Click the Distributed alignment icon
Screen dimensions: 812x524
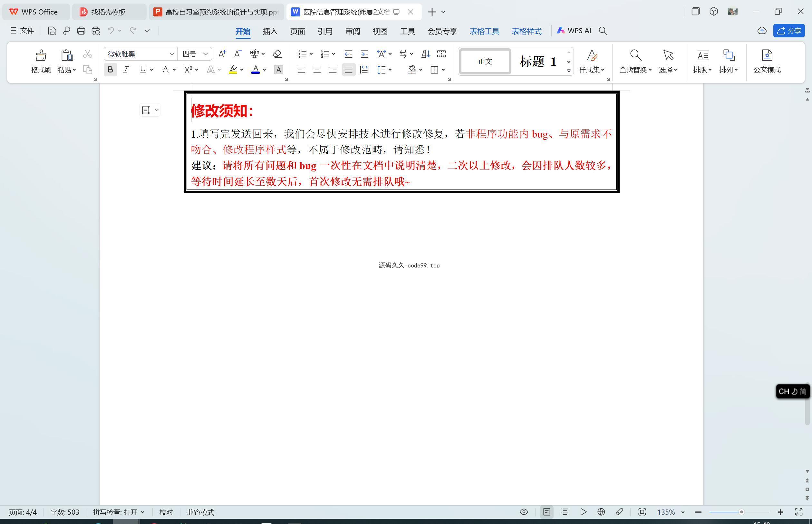click(365, 70)
